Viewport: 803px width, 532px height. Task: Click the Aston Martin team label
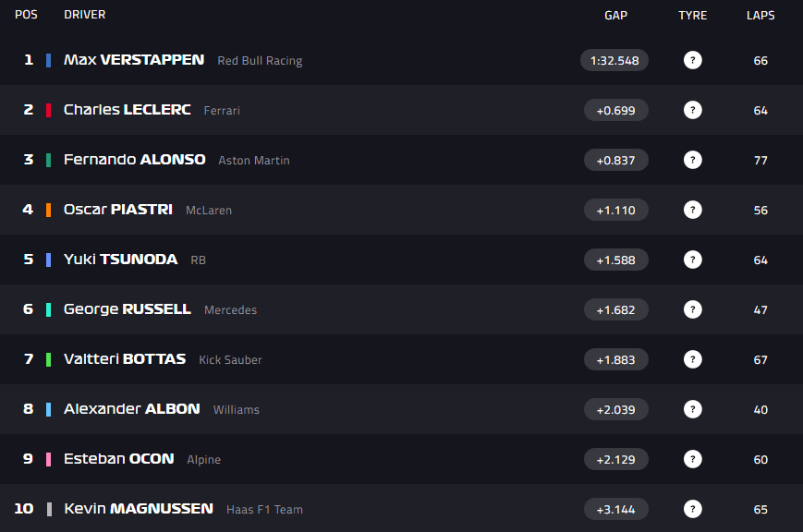coord(254,161)
